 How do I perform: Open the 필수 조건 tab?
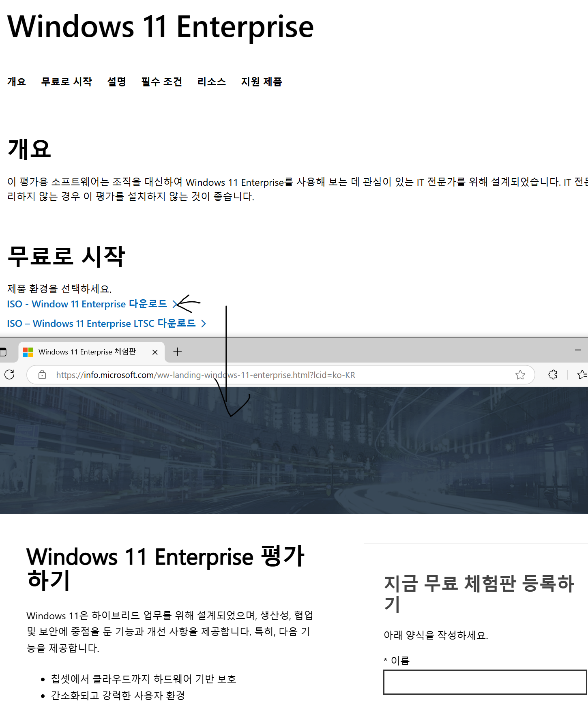pos(161,82)
